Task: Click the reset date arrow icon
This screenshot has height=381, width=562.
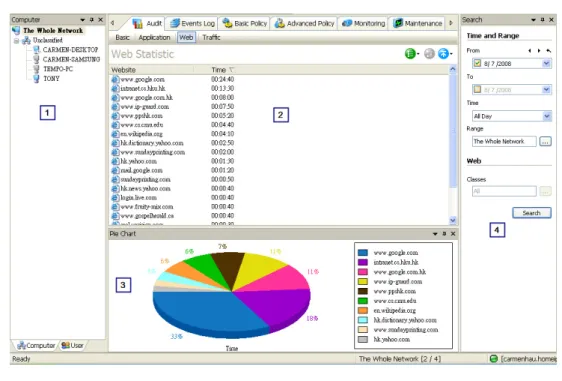Action: (548, 51)
